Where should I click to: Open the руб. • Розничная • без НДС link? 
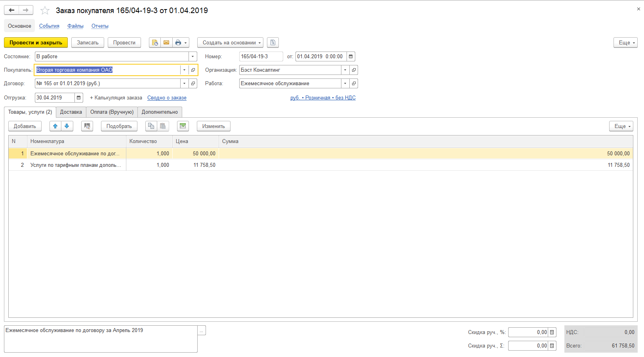tap(323, 98)
